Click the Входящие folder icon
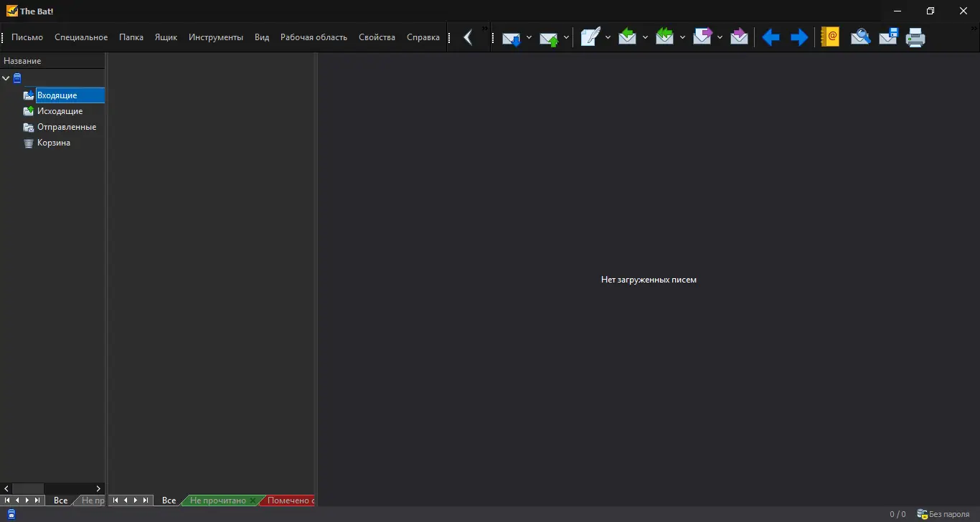This screenshot has height=522, width=980. click(29, 95)
